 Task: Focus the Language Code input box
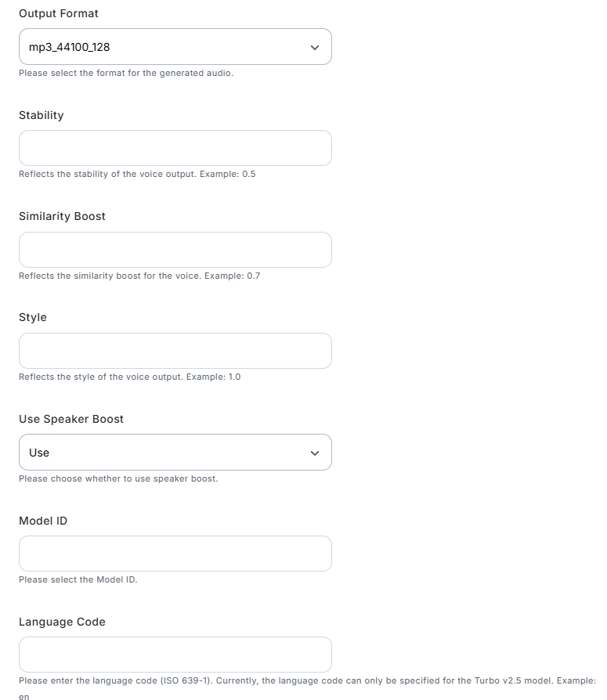[175, 655]
